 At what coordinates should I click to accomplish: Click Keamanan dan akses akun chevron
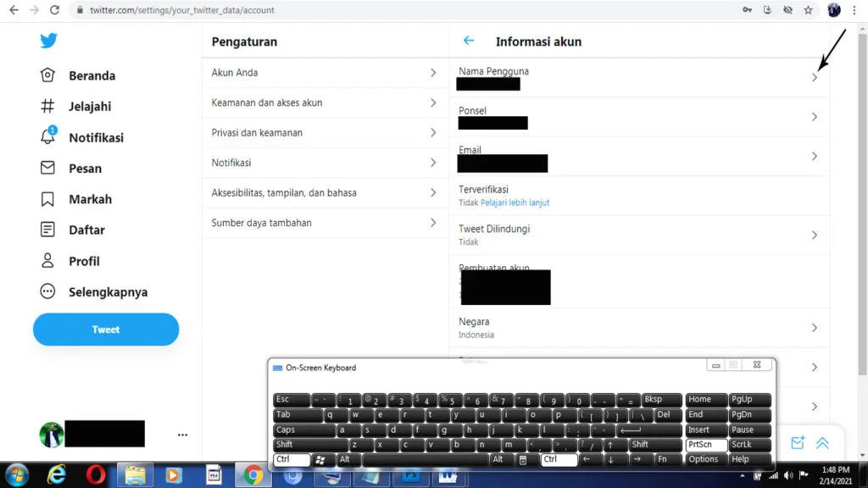click(x=433, y=103)
